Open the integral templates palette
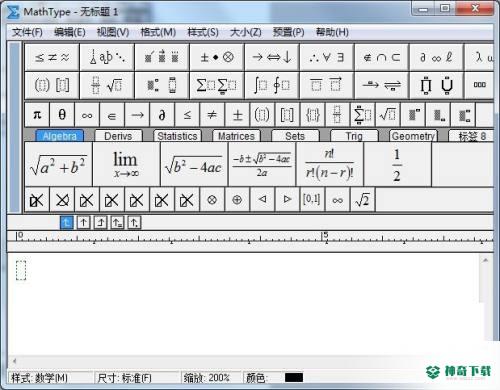 tap(272, 85)
